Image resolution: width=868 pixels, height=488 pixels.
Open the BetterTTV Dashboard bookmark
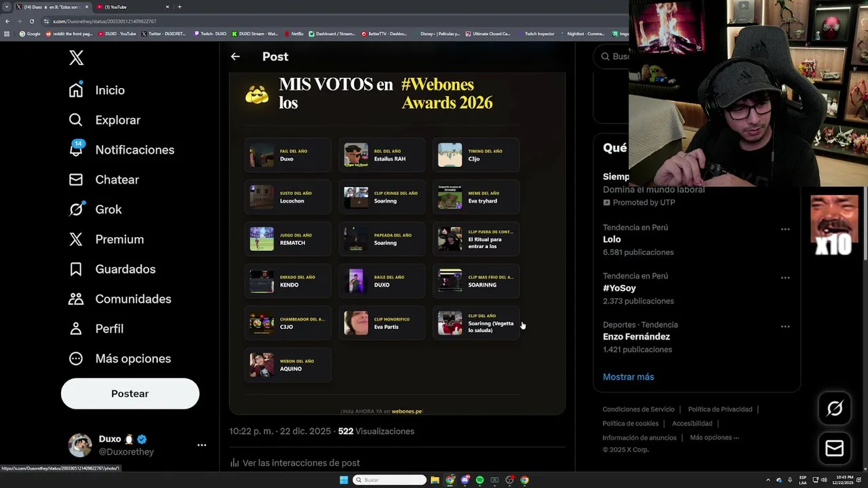tap(384, 34)
